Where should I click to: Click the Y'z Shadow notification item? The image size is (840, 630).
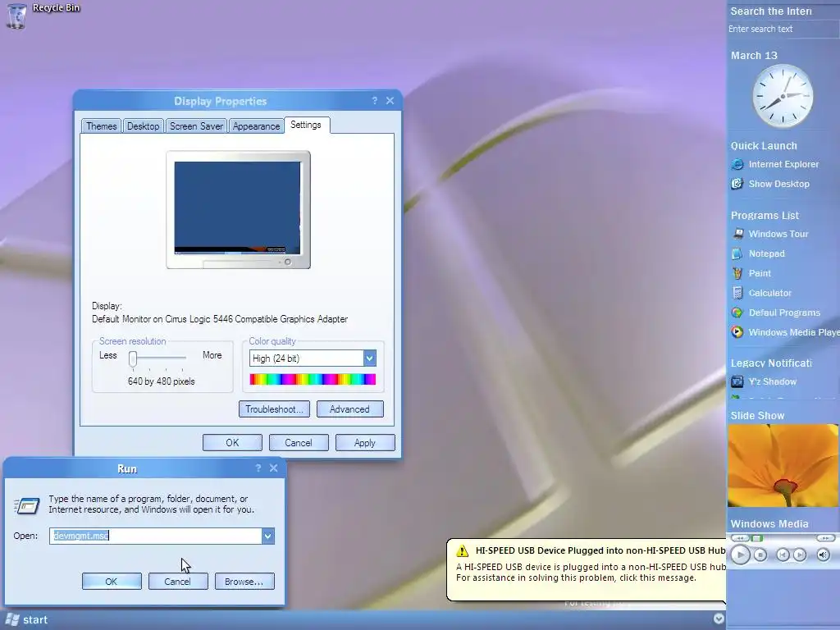tap(764, 381)
